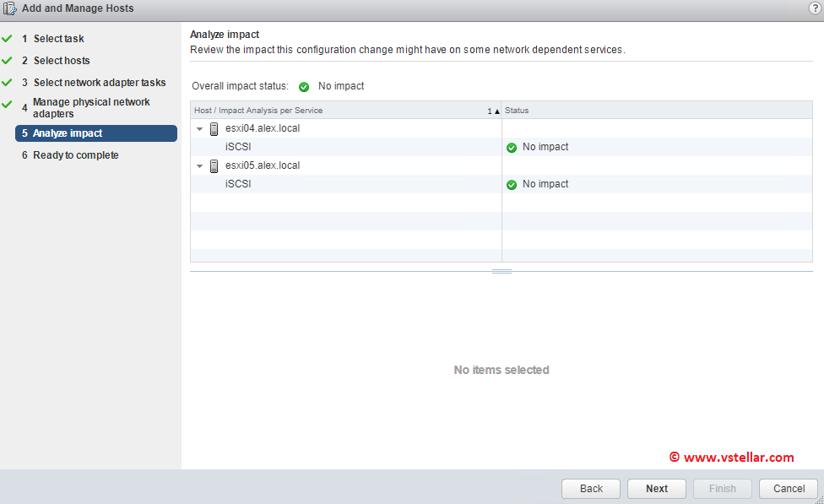Click the green checkmark beside Select task
The height and width of the screenshot is (504, 824).
[x=8, y=39]
